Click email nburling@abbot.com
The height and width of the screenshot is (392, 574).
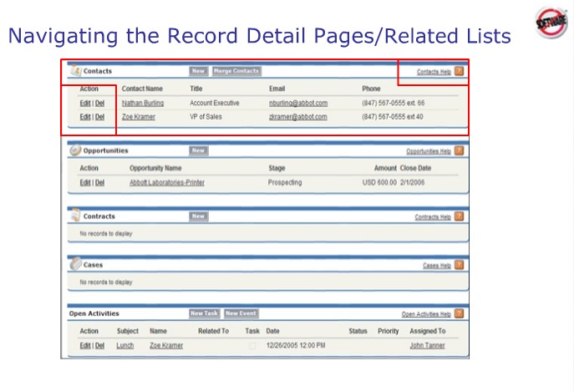[297, 103]
